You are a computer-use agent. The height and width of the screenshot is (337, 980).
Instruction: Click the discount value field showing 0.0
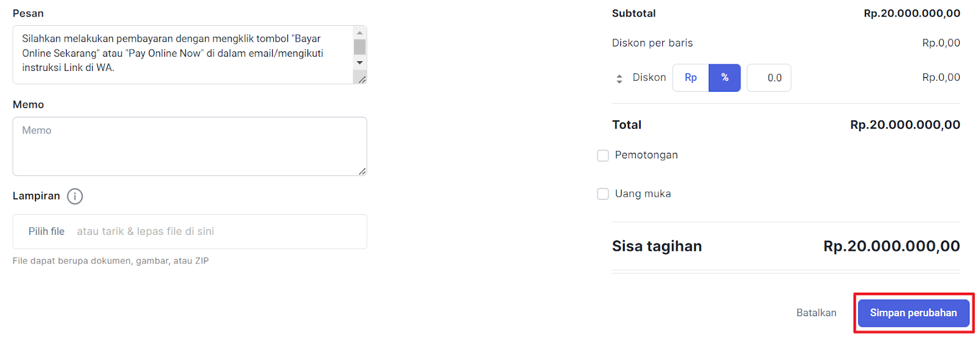(x=769, y=78)
